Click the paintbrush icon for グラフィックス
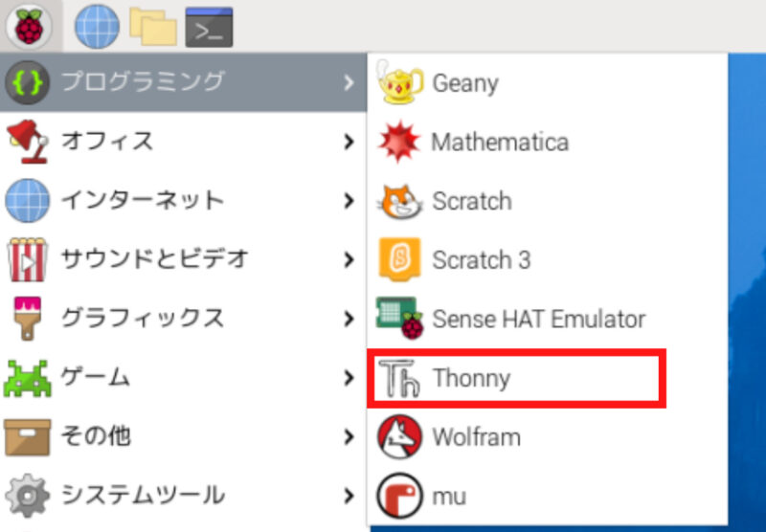Screen dimensions: 766x532 (x=28, y=319)
